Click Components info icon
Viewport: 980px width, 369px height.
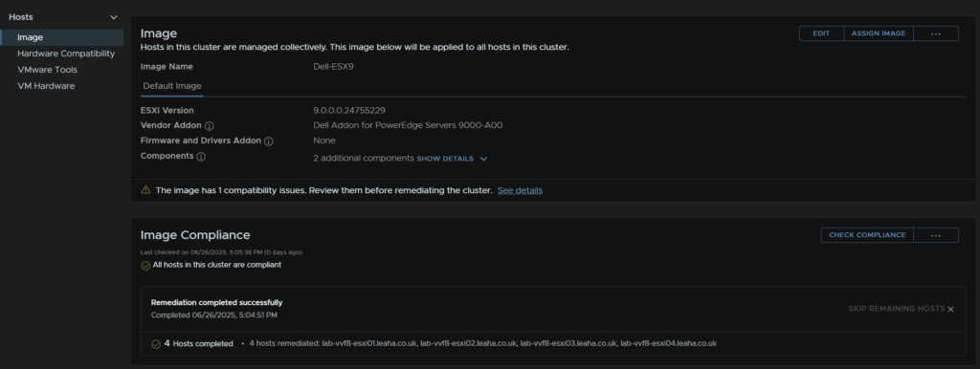201,157
